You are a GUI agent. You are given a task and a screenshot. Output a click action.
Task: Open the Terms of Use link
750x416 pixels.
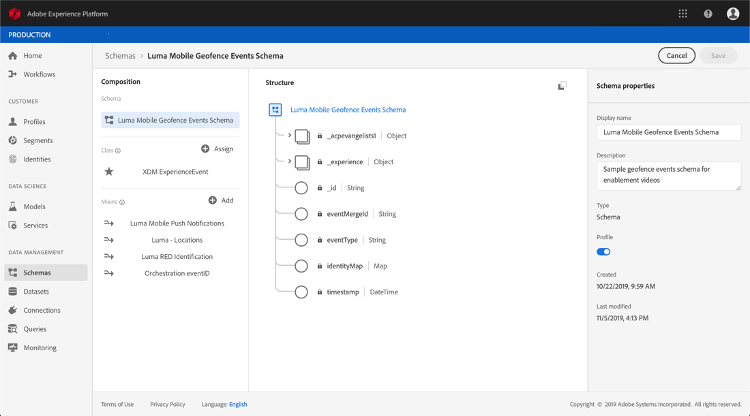(x=117, y=404)
